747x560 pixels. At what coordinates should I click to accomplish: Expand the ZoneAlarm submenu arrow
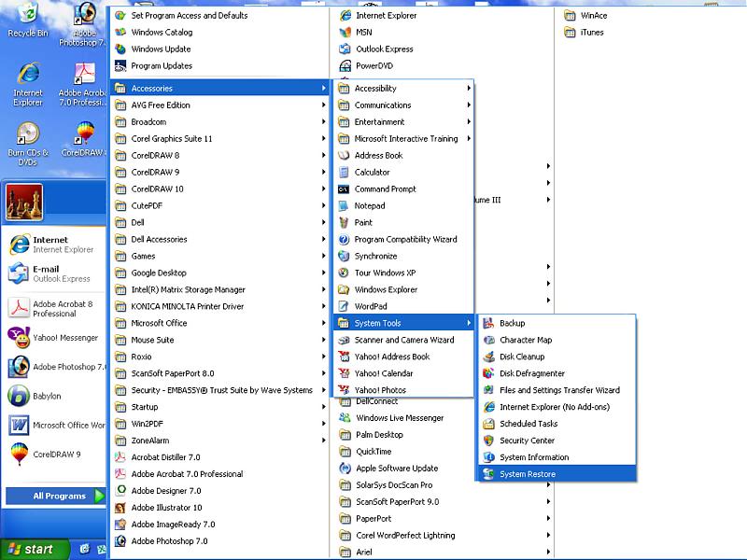coord(323,441)
